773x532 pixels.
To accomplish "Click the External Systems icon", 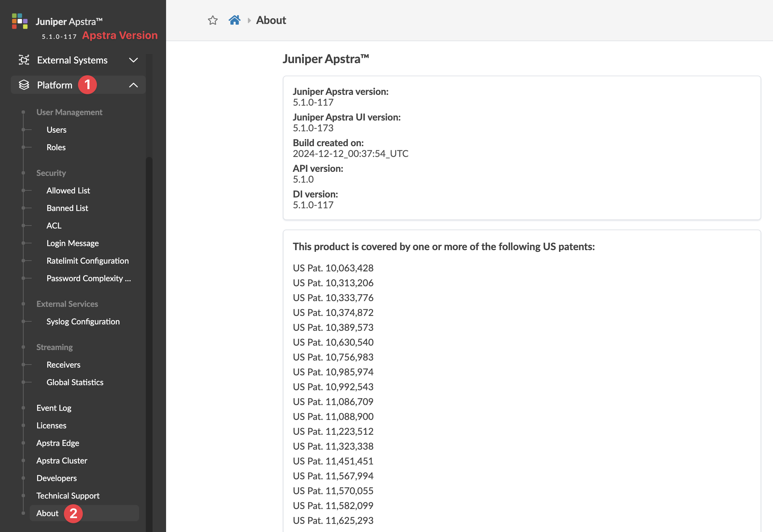I will pos(24,60).
